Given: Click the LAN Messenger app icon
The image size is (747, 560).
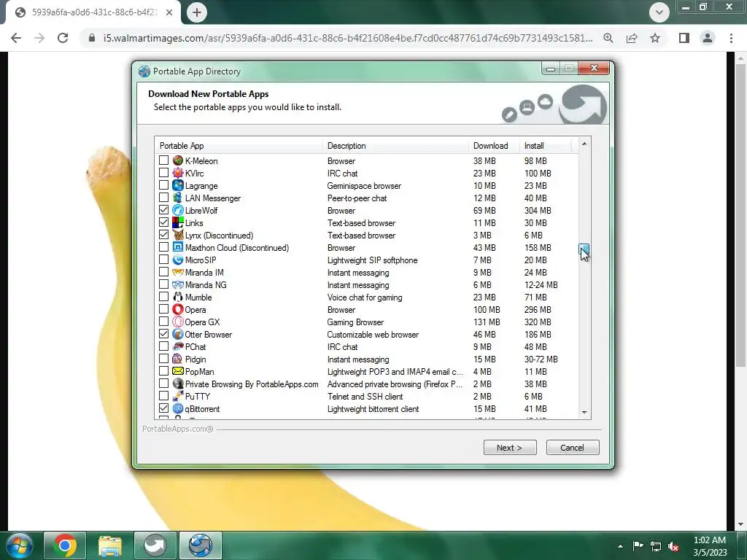Looking at the screenshot, I should [178, 198].
